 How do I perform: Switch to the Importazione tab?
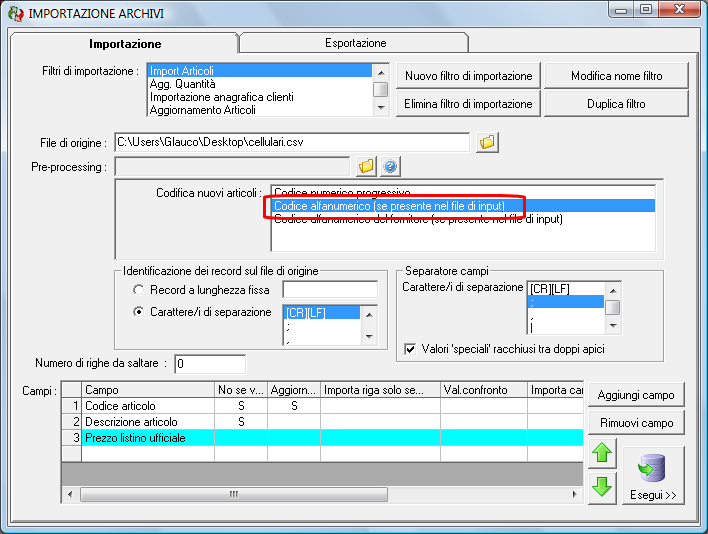(125, 44)
